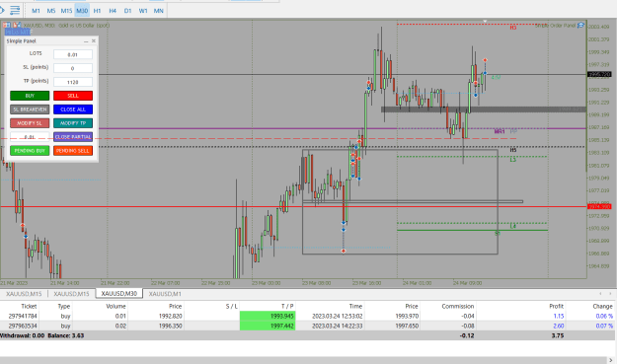The width and height of the screenshot is (617, 364).
Task: Click the expert advisor hat icon
Action: (x=580, y=26)
